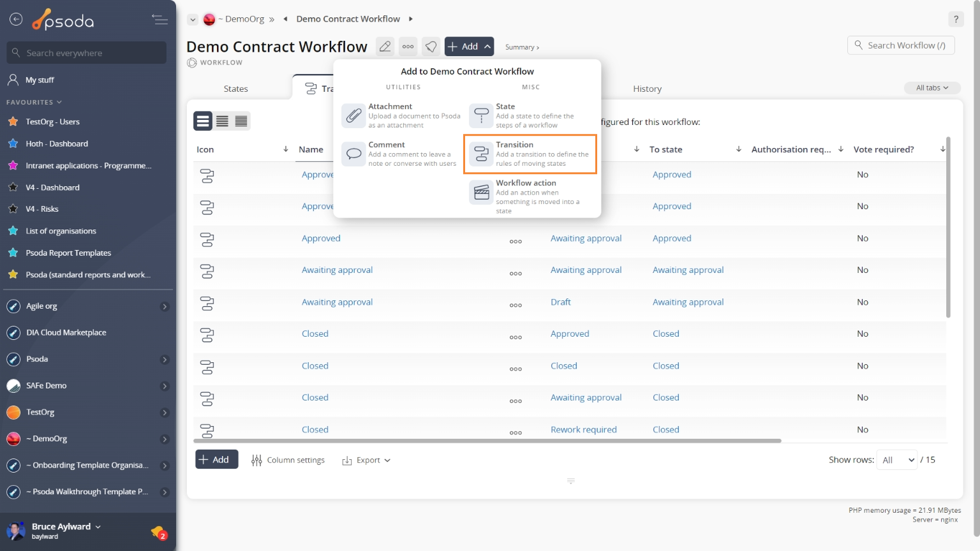Open the Summary link
Screen dimensions: 980x551
click(x=522, y=47)
